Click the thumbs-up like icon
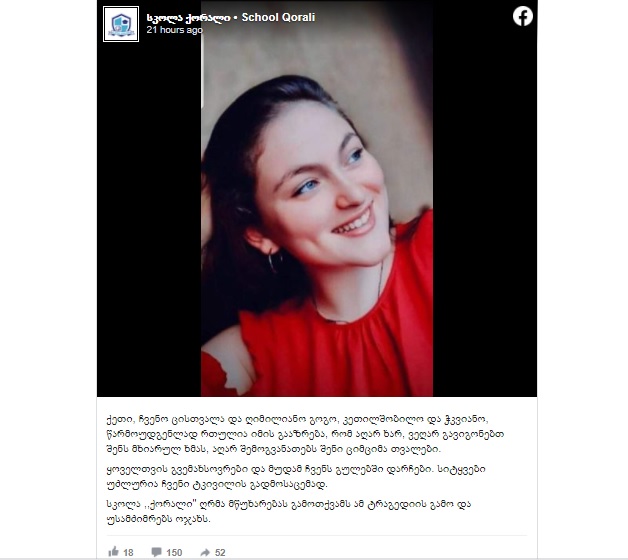628x560 pixels. [114, 552]
